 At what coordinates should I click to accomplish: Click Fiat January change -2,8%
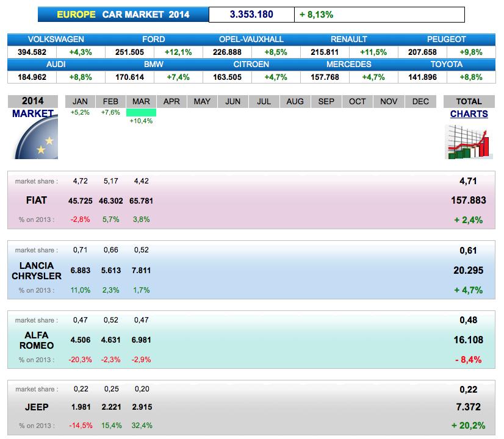coord(80,220)
